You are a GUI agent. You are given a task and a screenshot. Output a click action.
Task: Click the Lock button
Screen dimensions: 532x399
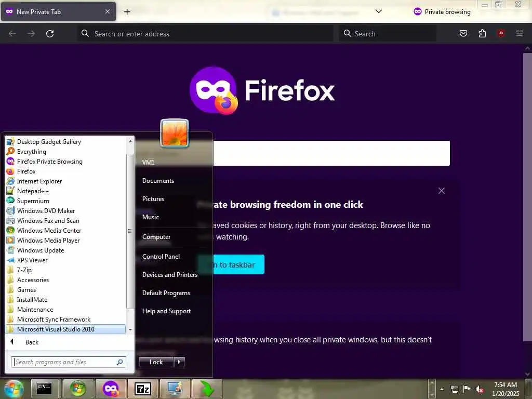point(156,362)
